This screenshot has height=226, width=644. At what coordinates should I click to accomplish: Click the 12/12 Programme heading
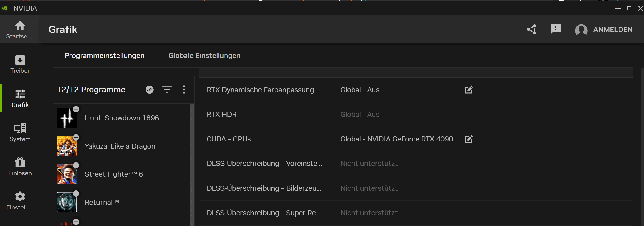point(91,89)
